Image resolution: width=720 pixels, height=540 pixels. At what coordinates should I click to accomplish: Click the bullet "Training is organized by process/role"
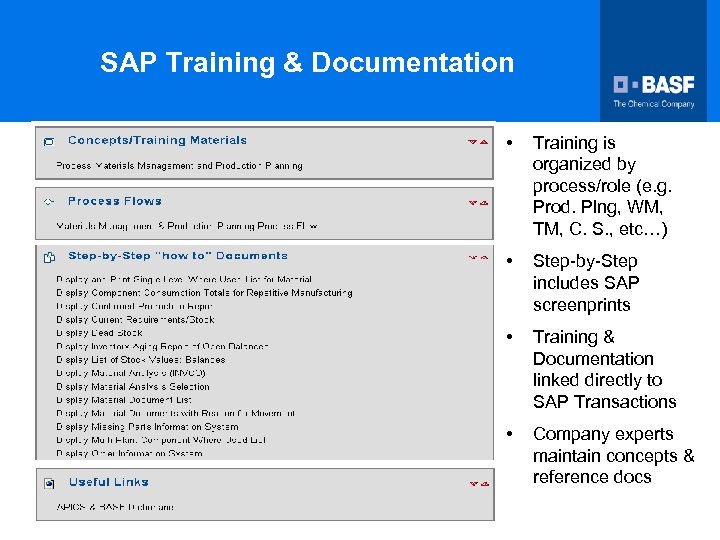(x=602, y=186)
